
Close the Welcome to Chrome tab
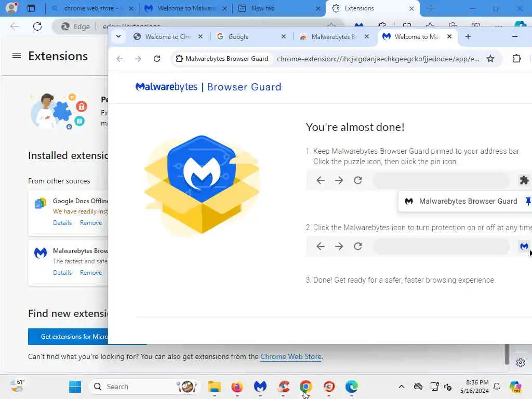point(201,36)
